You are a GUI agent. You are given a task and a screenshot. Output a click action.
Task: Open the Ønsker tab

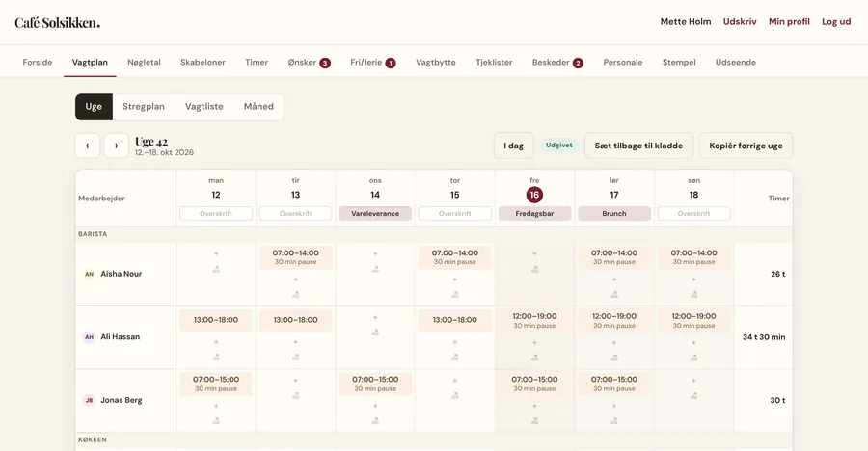coord(309,62)
